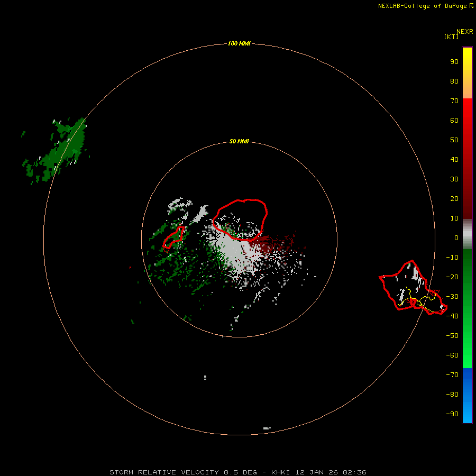Viewport: 476px width, 476px height.
Task: Click the 90 value on the velocity scale
Action: tap(454, 62)
